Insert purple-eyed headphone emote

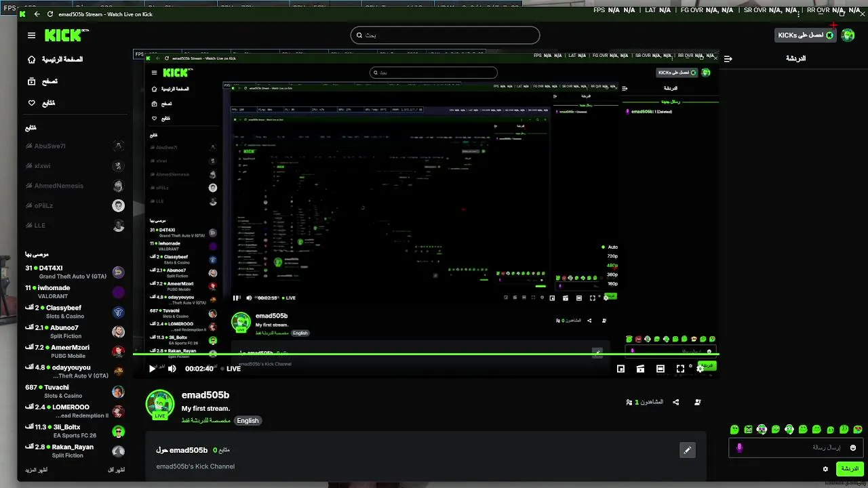pos(762,429)
